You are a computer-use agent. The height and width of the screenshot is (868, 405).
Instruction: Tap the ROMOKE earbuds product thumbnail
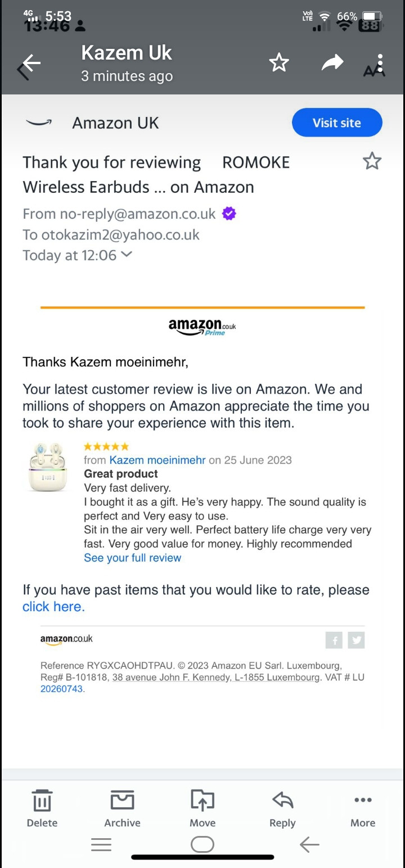click(48, 467)
